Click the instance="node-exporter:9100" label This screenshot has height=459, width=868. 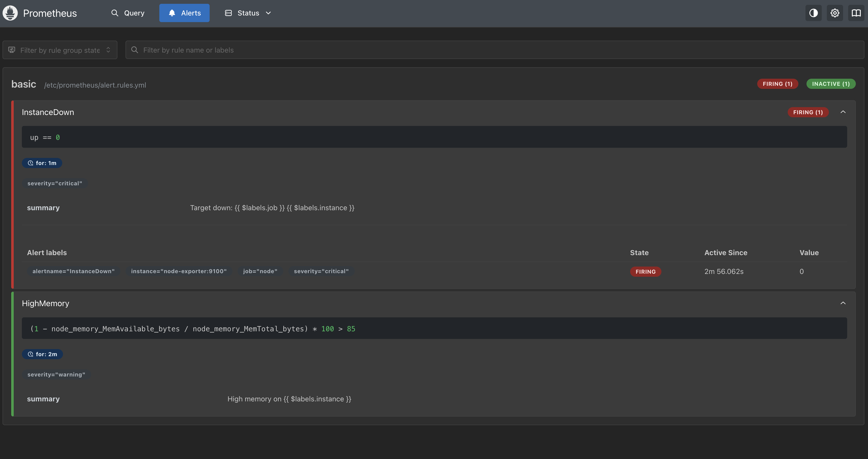[179, 271]
